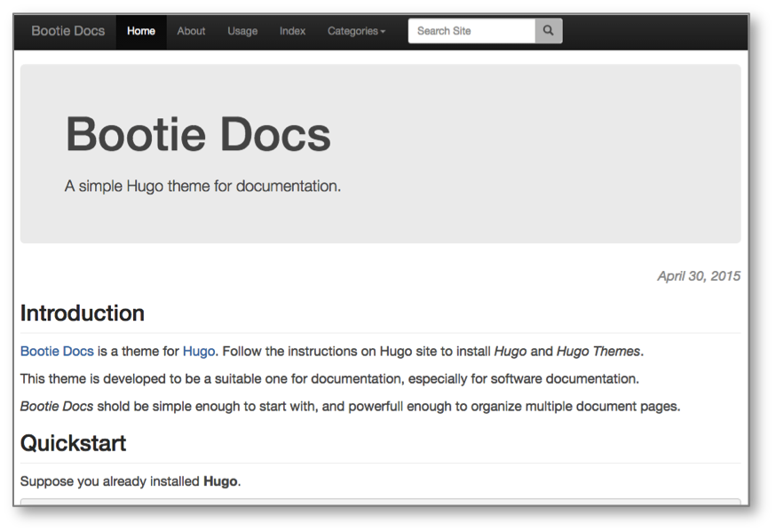Click the magnifier search button

tap(549, 31)
